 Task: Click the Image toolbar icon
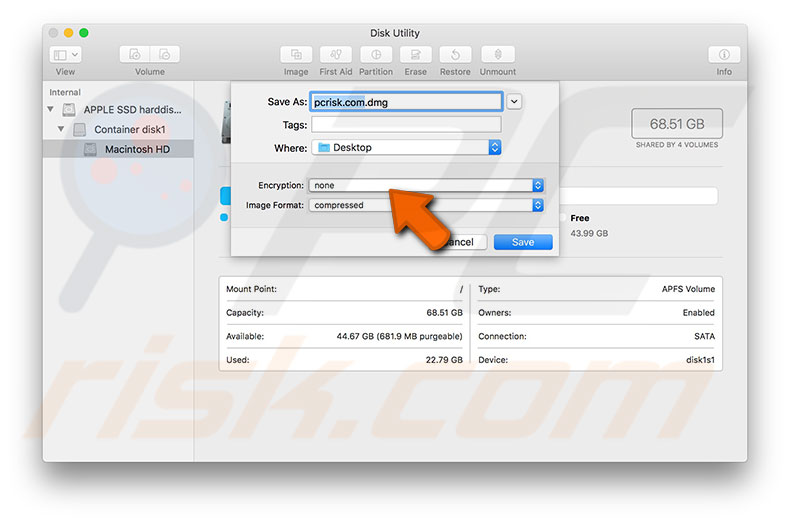click(x=296, y=54)
